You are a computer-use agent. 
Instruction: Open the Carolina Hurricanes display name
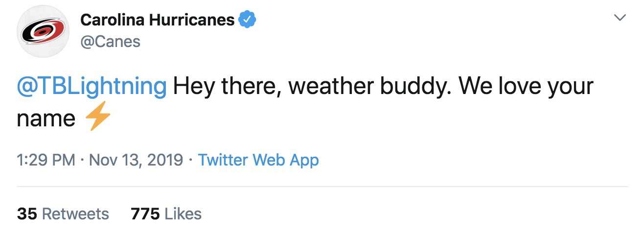tap(157, 20)
